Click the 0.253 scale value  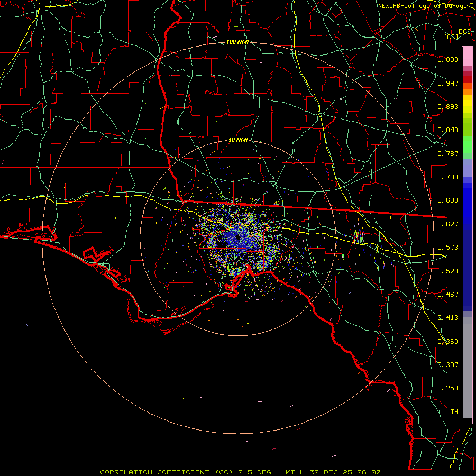(x=448, y=388)
